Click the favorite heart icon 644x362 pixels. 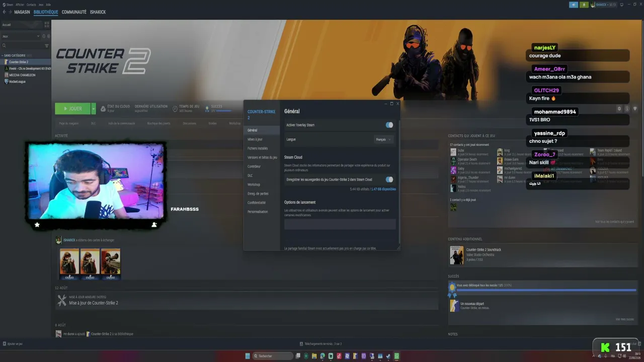coord(635,109)
